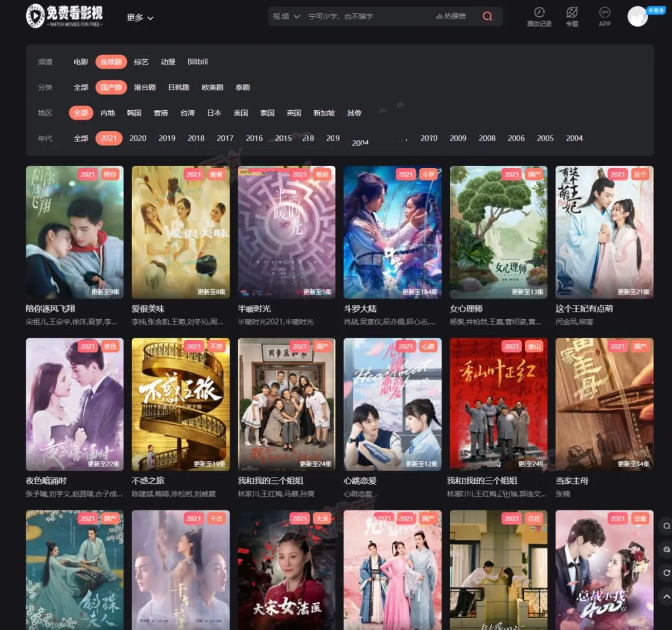Click the side comment floating icon

click(x=666, y=549)
